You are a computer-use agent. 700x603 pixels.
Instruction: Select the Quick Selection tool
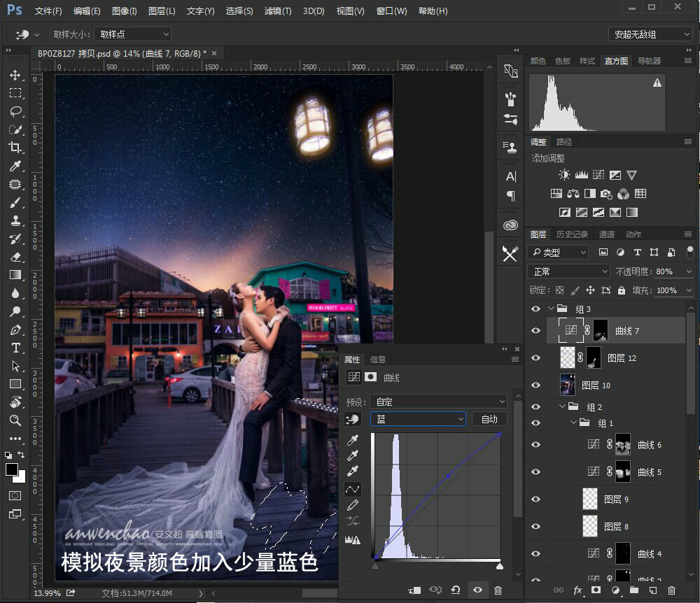pos(15,129)
